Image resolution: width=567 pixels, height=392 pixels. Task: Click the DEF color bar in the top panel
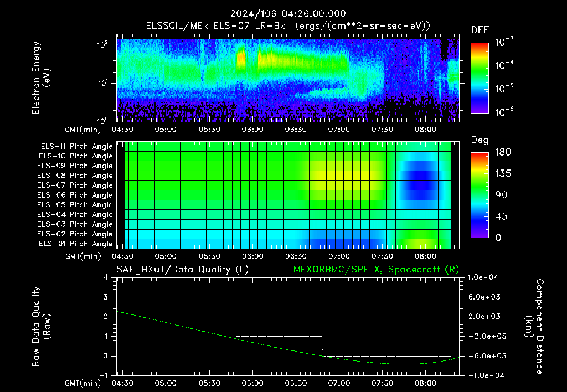point(480,78)
